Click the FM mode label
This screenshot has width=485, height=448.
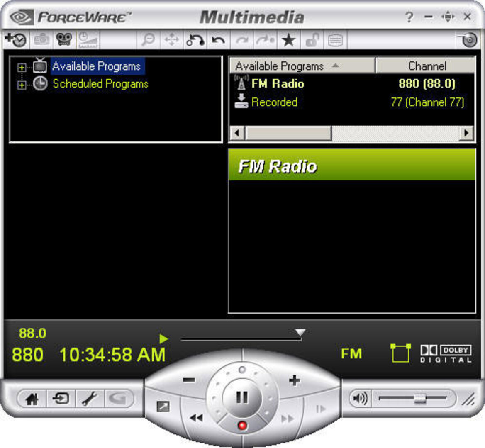351,353
